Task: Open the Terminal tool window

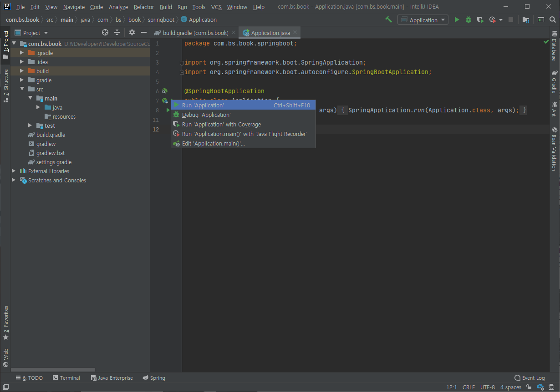Action: click(66, 378)
